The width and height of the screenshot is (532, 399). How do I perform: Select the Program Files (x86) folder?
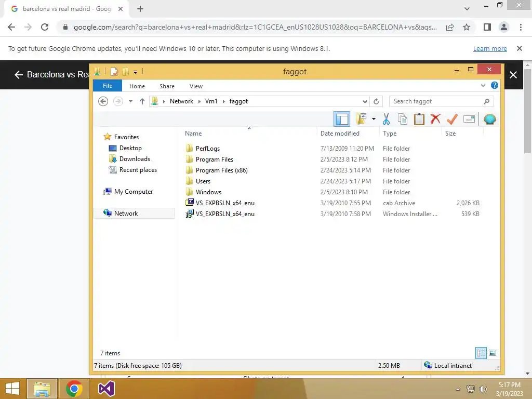point(217,170)
